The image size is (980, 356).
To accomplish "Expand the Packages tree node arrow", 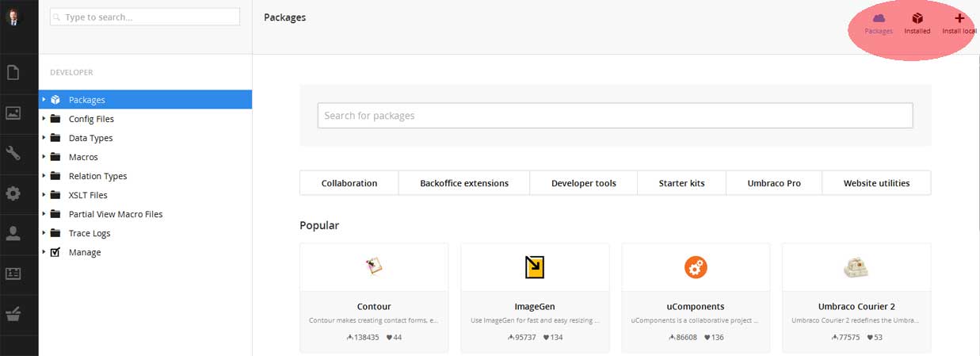I will point(44,100).
